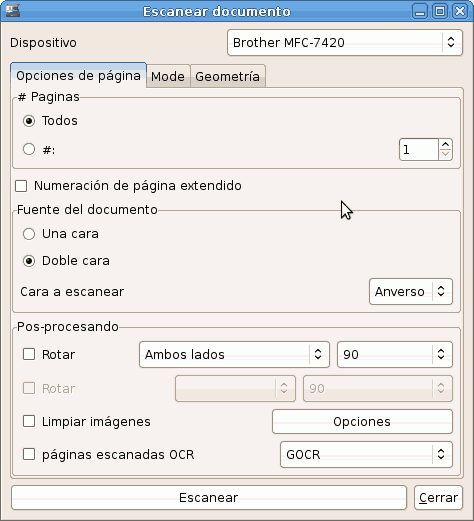
Task: Open the Anverso side dropdown
Action: [x=411, y=292]
